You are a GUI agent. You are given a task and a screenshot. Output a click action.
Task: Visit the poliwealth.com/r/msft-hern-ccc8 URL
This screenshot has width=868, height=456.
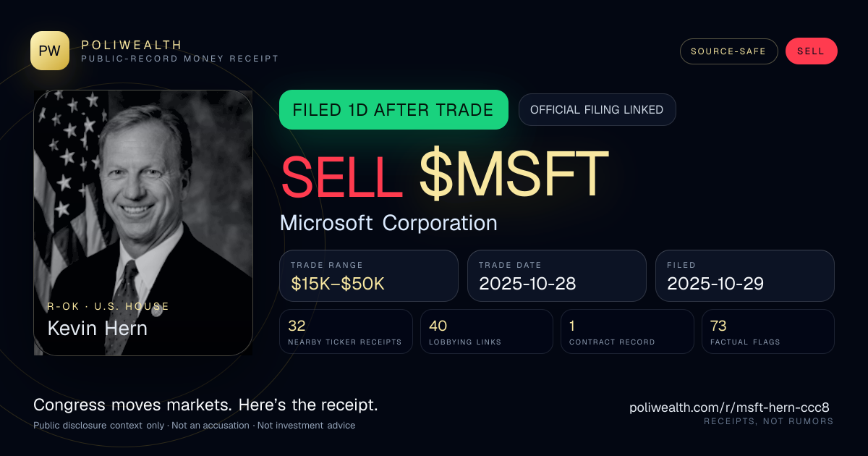[x=729, y=408]
